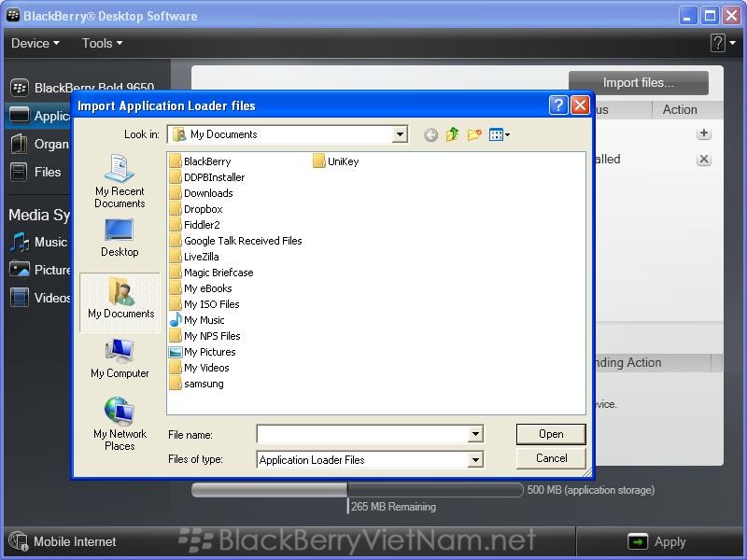Select Videos in the main window sidebar
Image resolution: width=747 pixels, height=560 pixels.
click(x=40, y=298)
